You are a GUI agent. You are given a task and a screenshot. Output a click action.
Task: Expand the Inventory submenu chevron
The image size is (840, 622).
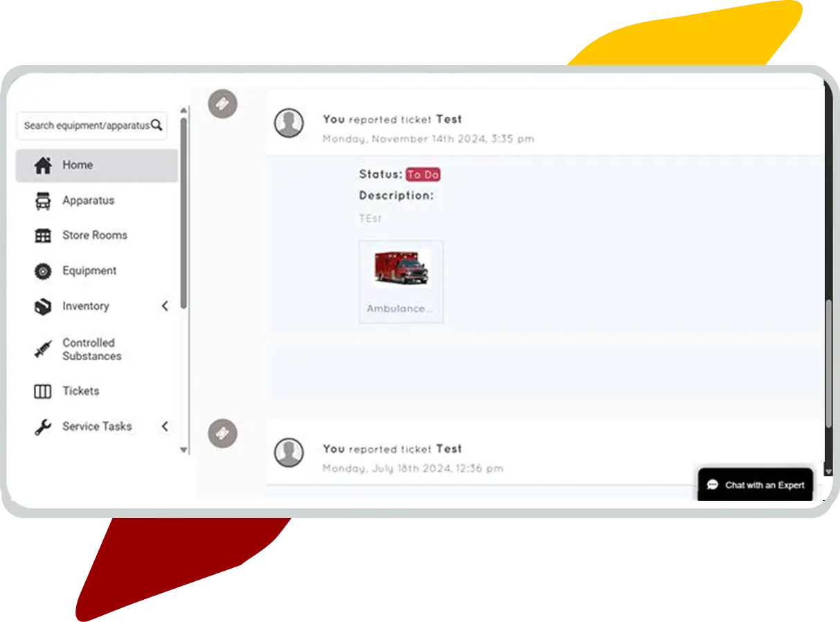[x=165, y=306]
